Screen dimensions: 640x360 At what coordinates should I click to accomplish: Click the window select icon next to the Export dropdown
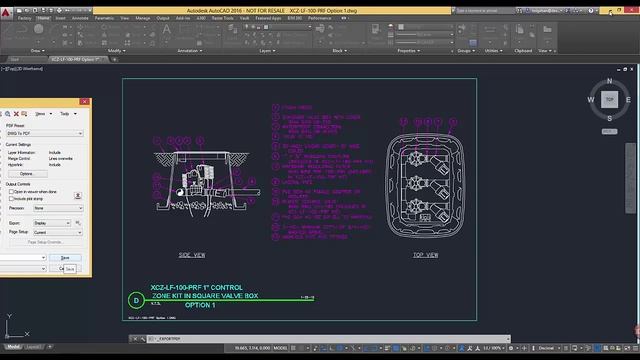click(78, 223)
